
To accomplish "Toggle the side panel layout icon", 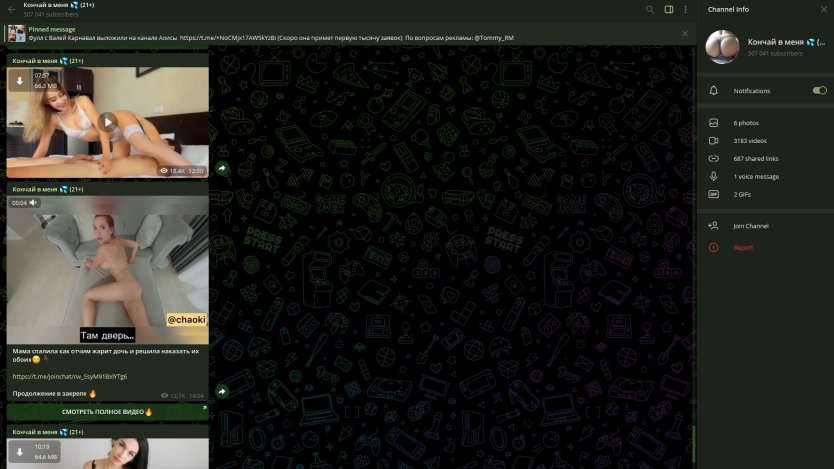I will (669, 10).
